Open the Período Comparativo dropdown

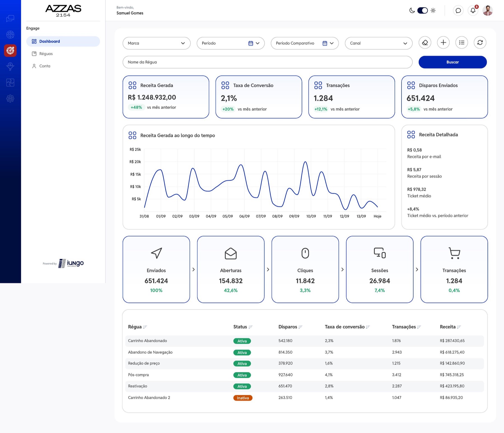305,43
